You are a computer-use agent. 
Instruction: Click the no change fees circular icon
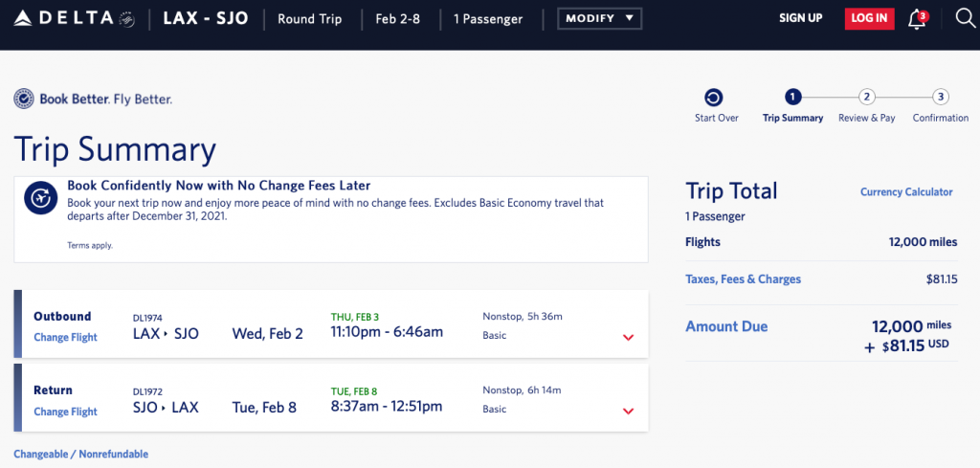click(x=41, y=198)
